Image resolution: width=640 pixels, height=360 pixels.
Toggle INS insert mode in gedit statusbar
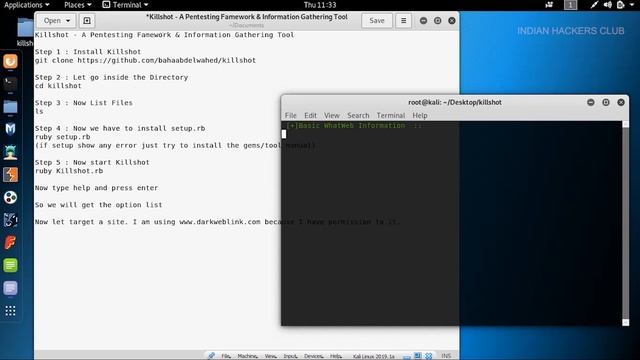[446, 356]
